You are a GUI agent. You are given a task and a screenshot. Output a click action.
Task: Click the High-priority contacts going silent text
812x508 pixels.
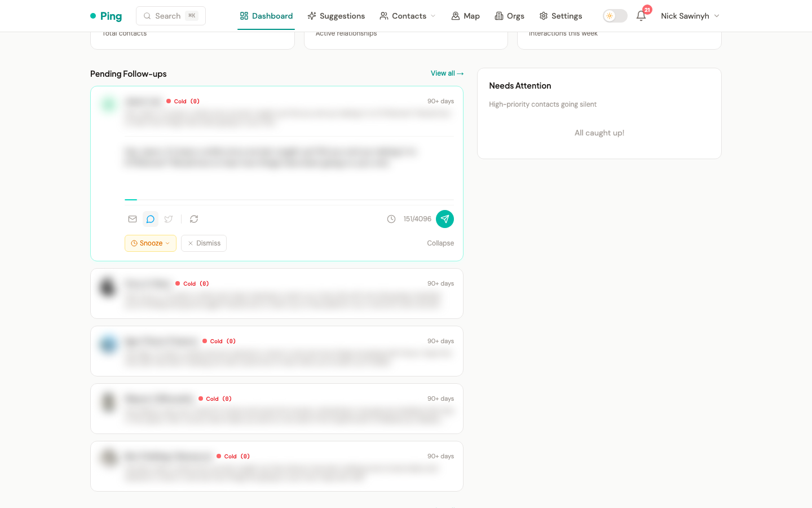(542, 104)
